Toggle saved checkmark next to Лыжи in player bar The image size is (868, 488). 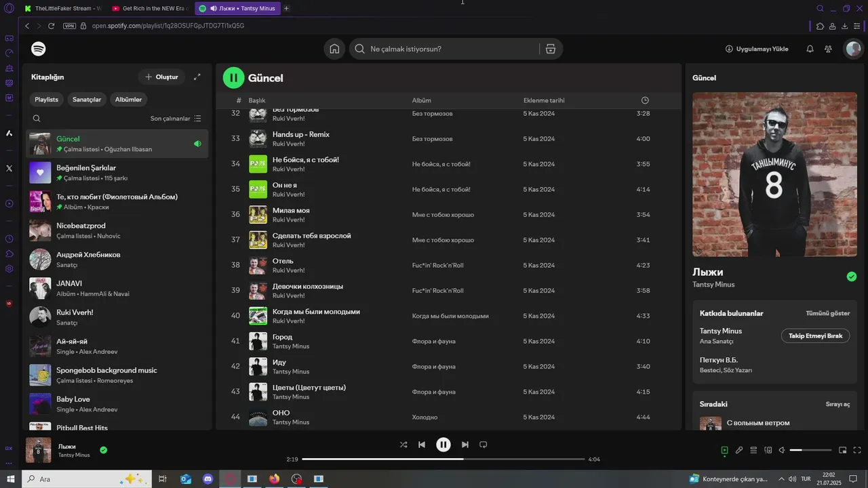coord(103,449)
